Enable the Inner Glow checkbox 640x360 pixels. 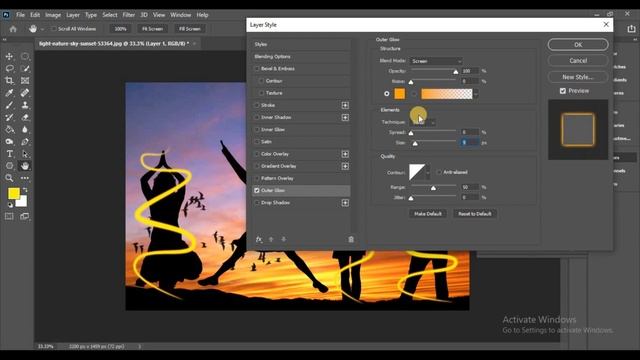tap(257, 130)
